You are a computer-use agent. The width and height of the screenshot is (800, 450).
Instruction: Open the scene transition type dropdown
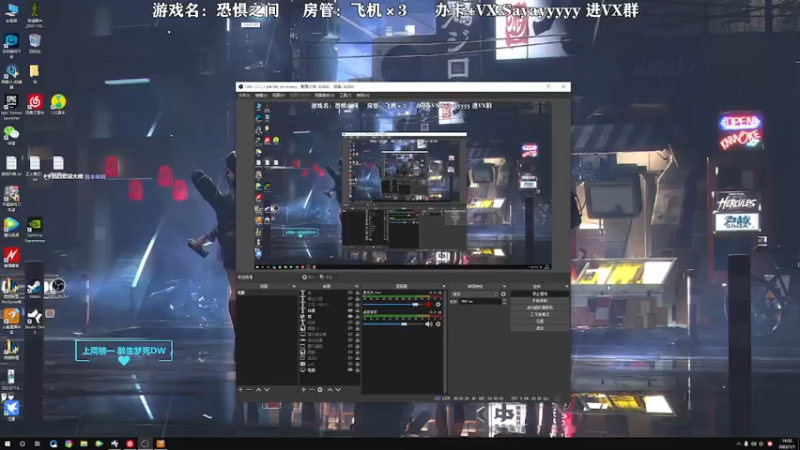pyautogui.click(x=474, y=294)
